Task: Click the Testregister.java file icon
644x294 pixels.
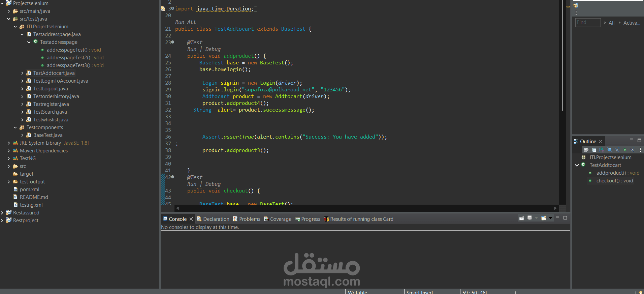Action: click(x=29, y=104)
